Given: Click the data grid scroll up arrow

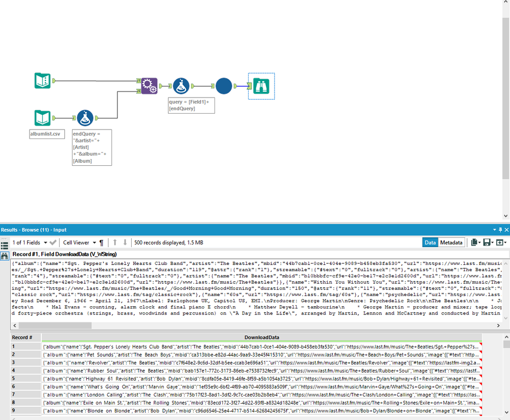Looking at the screenshot, I should tap(506, 337).
